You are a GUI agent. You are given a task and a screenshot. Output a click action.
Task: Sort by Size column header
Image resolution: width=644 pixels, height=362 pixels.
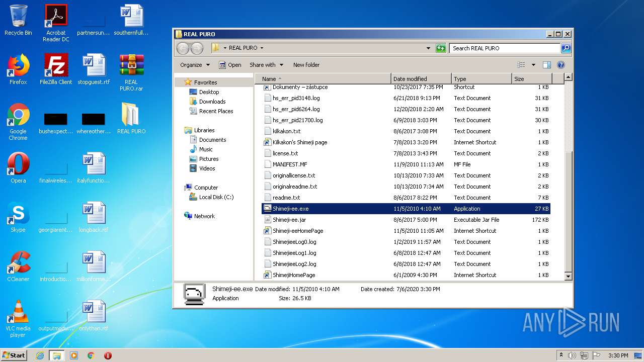pos(532,79)
